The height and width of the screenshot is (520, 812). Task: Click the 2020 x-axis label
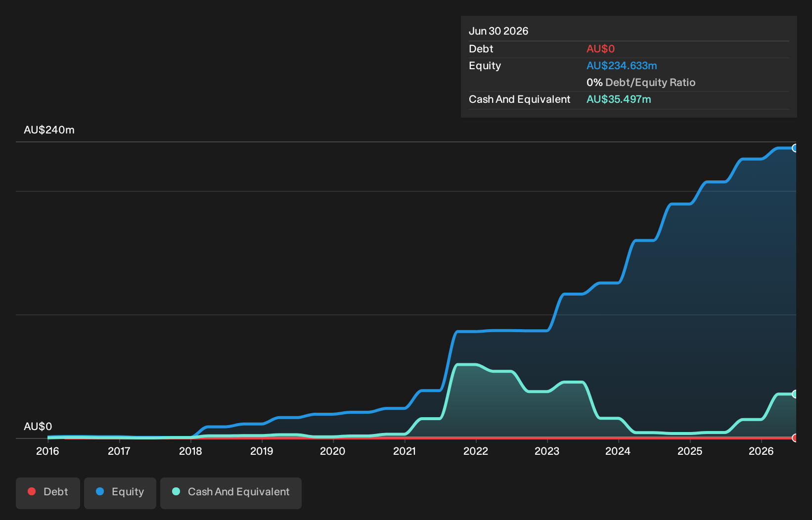point(333,451)
